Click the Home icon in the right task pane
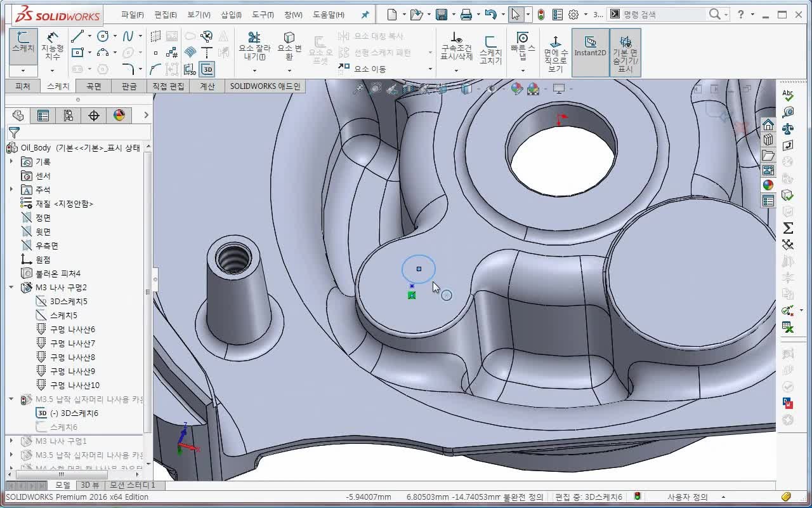Screen dimensions: 812x508 (768, 124)
